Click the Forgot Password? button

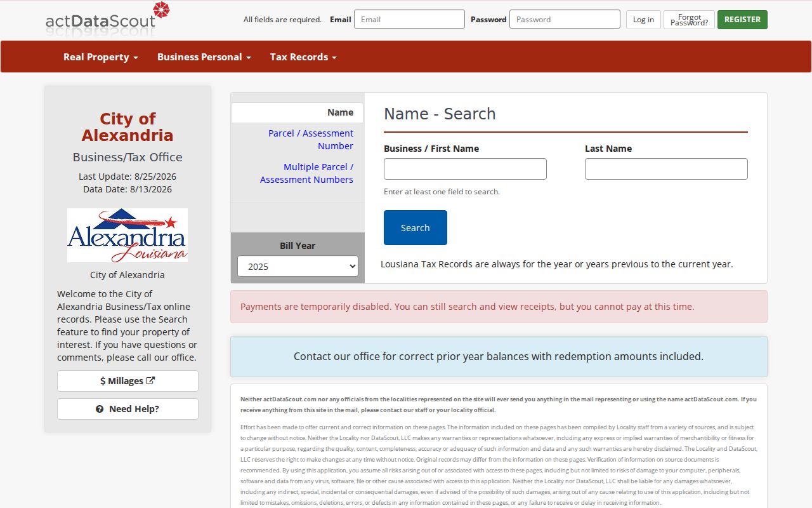689,20
